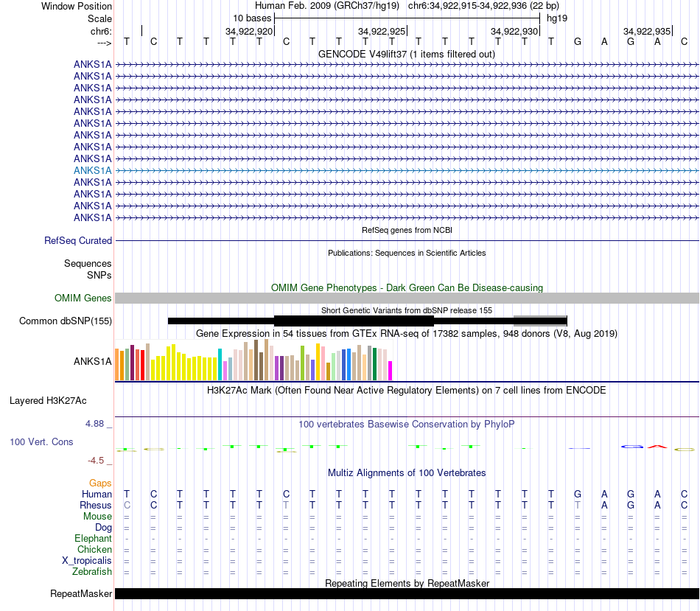Click 'Short Genetic Variants from dbSNP release 155'
The width and height of the screenshot is (700, 611).
407,310
